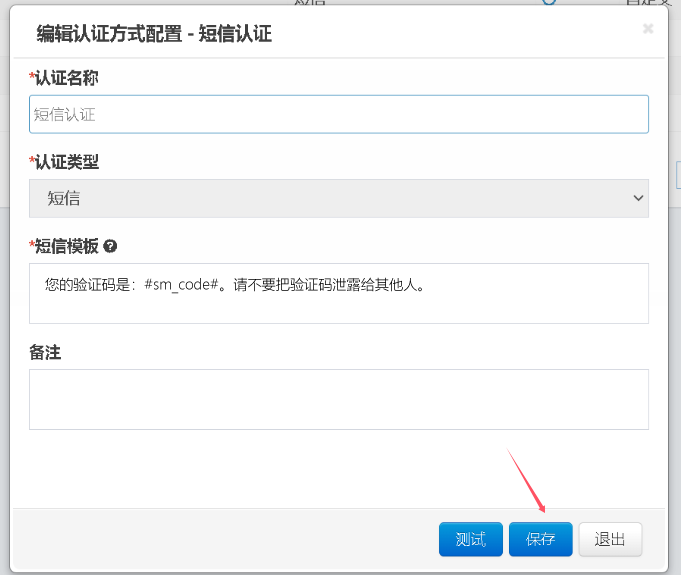Click the chevron arrow of 认证类型 select
This screenshot has width=681, height=575.
[639, 198]
